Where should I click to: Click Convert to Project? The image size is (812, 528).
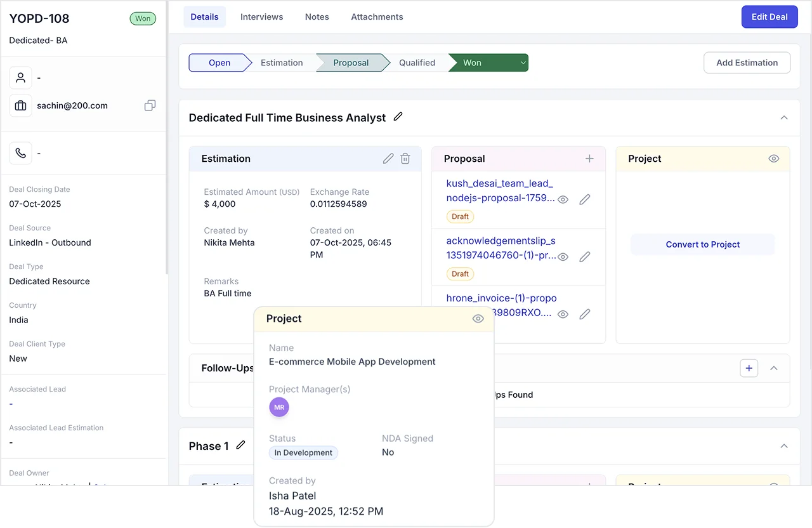coord(703,244)
